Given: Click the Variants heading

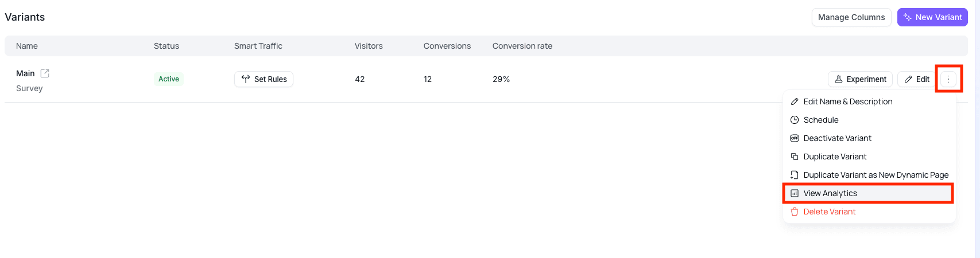Looking at the screenshot, I should (25, 17).
